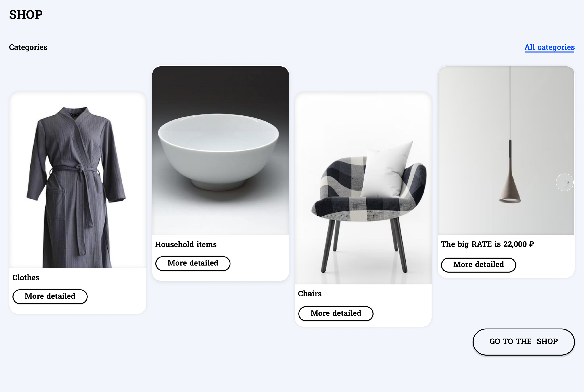Click the Clothes category title
The image size is (584, 392).
point(26,277)
